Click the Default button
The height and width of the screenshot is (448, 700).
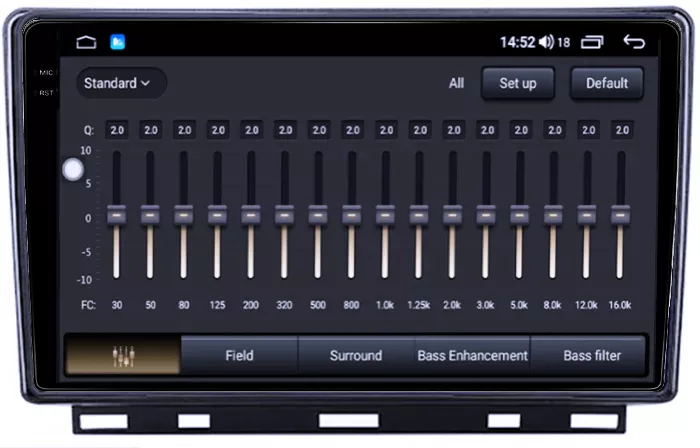607,83
